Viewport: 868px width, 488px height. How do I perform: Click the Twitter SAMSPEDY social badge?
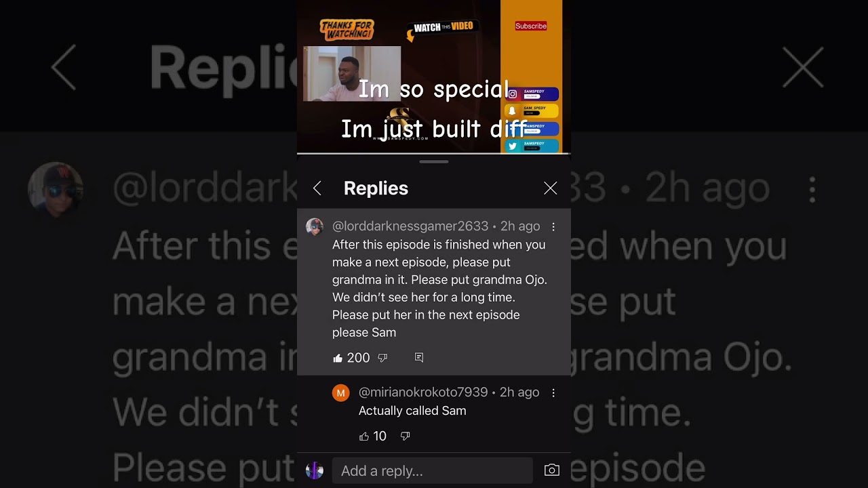(x=533, y=146)
